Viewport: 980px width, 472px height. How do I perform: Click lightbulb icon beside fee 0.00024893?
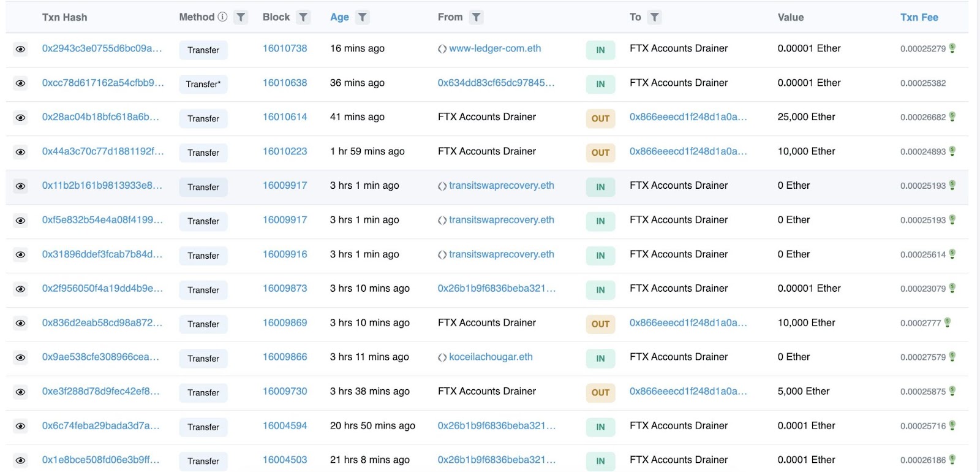click(x=952, y=151)
